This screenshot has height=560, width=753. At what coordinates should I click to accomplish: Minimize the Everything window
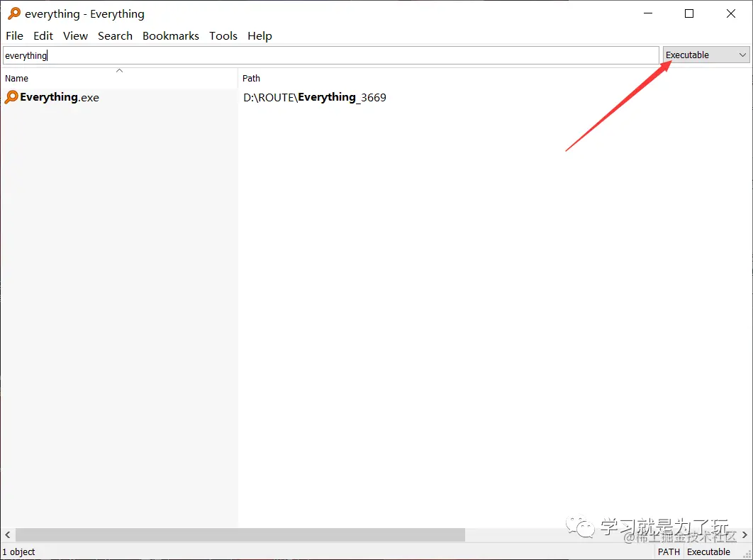(x=648, y=13)
